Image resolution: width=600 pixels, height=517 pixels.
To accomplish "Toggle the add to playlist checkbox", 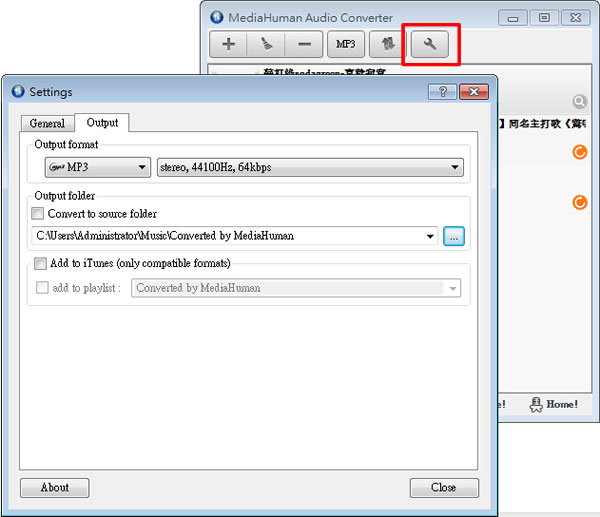I will point(42,287).
